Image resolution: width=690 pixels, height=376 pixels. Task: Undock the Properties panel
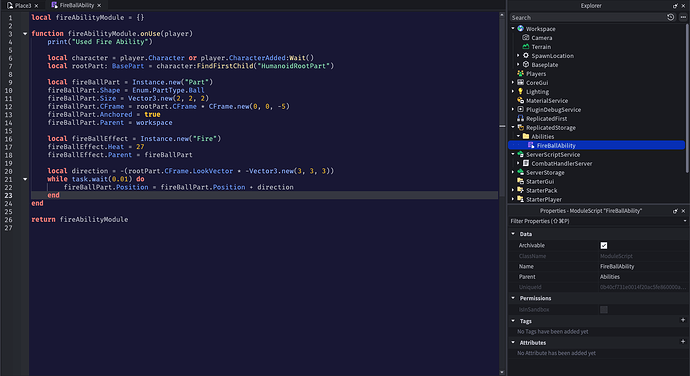tap(675, 211)
